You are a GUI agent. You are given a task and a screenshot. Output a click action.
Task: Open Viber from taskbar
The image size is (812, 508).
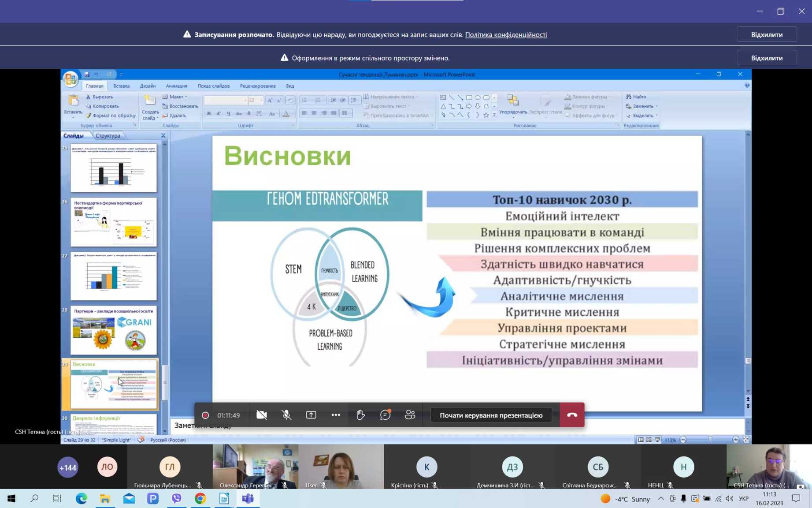pyautogui.click(x=176, y=499)
